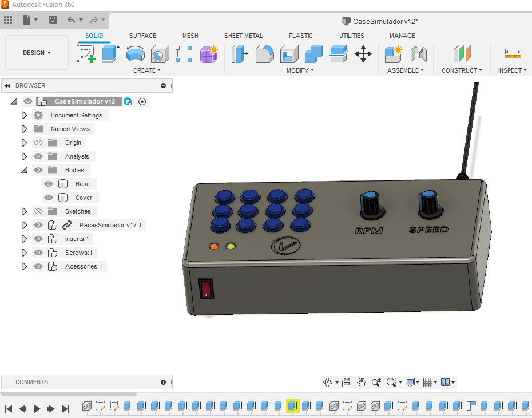Select the Extrude tool in the Create group
The height and width of the screenshot is (418, 532).
point(110,54)
